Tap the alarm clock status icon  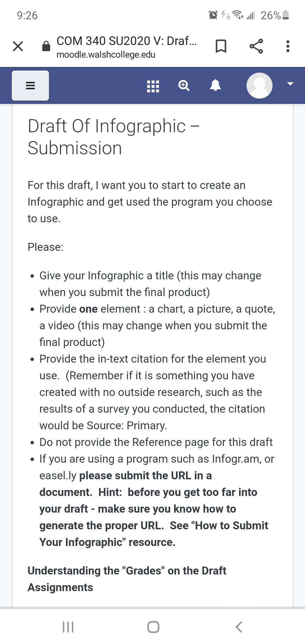(x=213, y=15)
